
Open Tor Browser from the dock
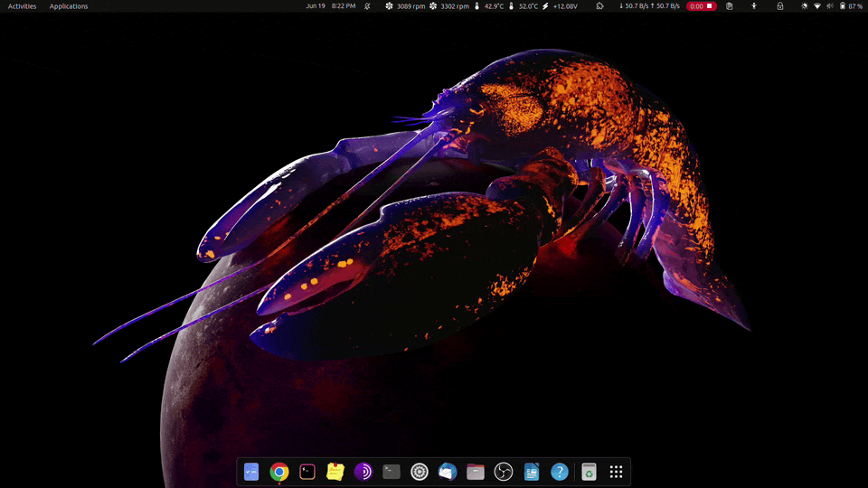[363, 472]
